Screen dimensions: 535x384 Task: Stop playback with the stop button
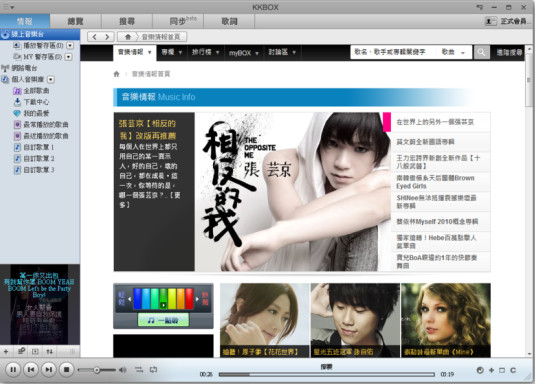click(x=67, y=369)
